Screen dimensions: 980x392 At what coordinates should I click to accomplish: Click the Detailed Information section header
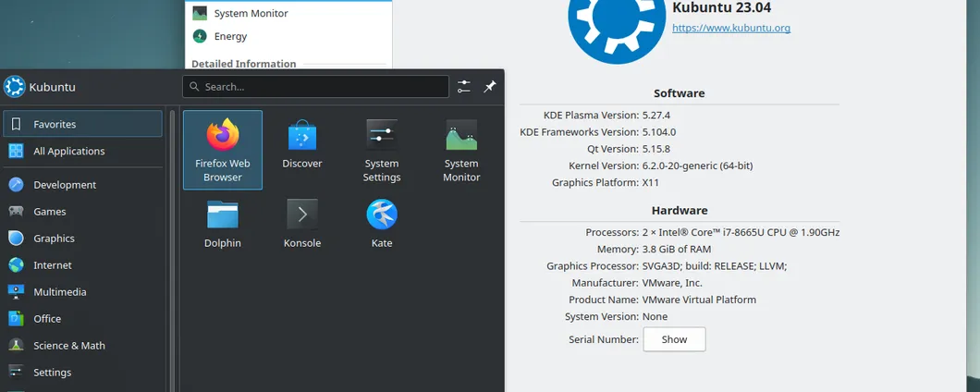click(x=244, y=64)
